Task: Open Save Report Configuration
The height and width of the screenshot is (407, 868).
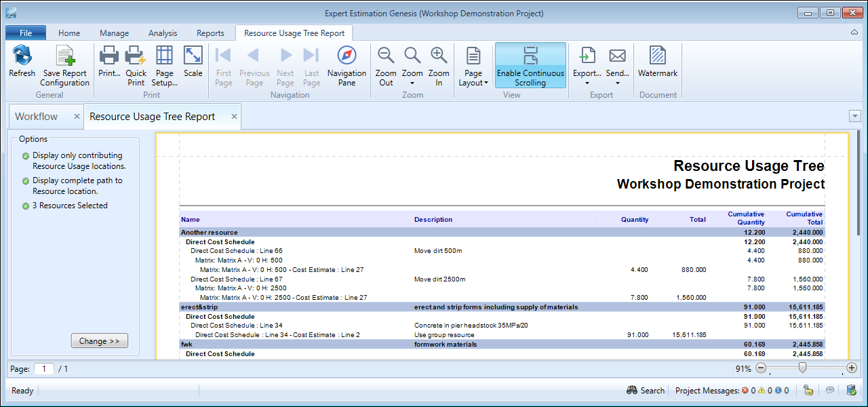Action: (64, 56)
